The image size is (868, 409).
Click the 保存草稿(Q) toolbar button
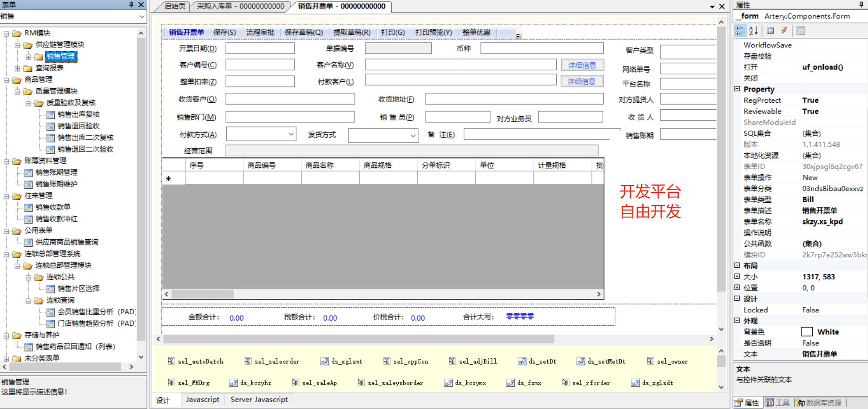tap(304, 32)
